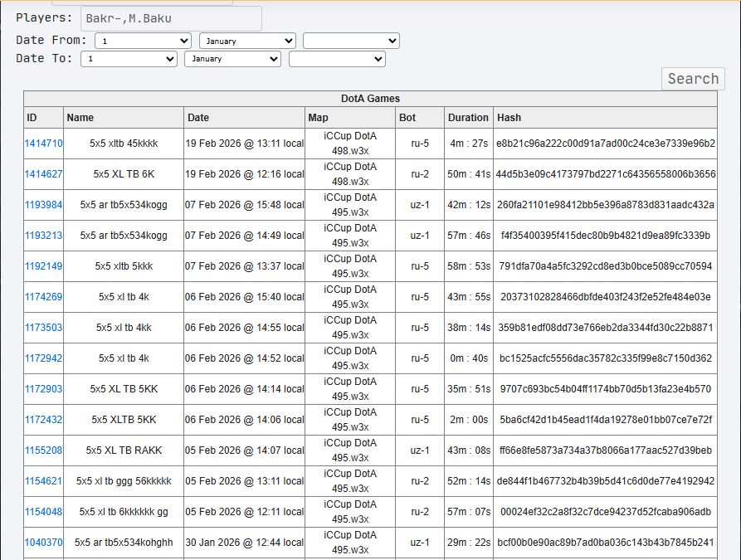Click date '19 Feb 2026 @ 13:11 local'

point(244,144)
